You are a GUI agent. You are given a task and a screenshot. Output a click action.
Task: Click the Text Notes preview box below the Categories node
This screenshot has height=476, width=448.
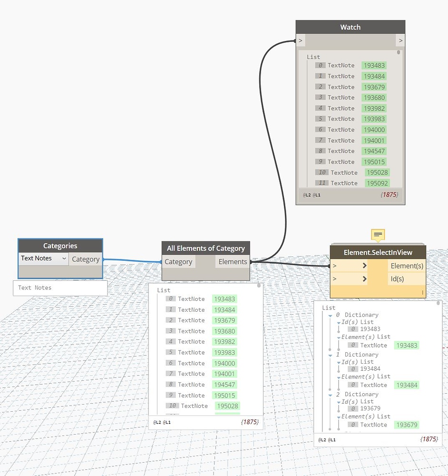click(x=59, y=288)
